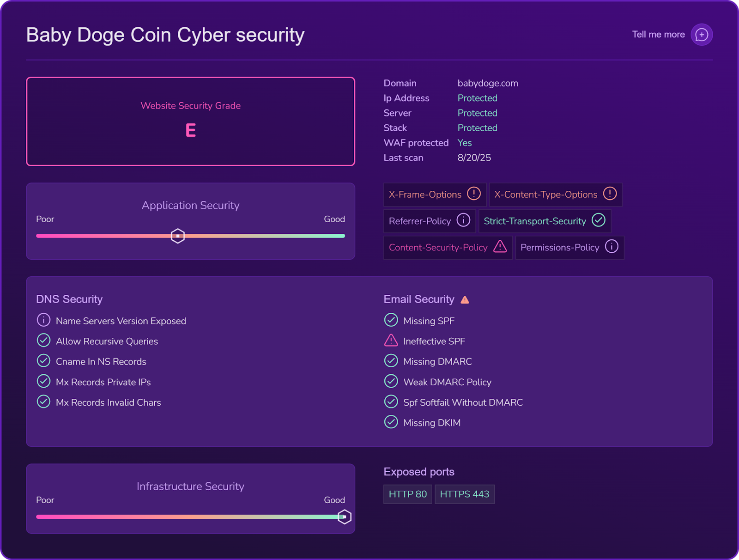Screen dimensions: 739x560
Task: Click the Server Protected value
Action: (x=478, y=113)
